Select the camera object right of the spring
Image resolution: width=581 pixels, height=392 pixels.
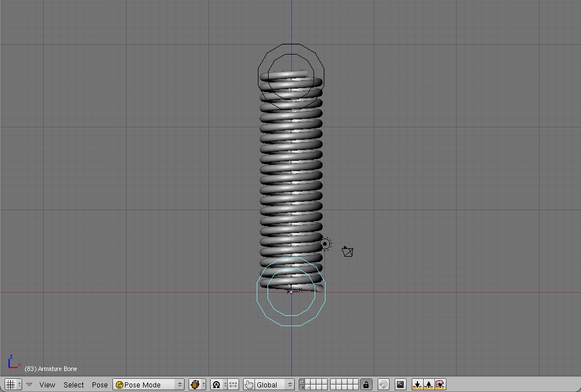tap(348, 252)
